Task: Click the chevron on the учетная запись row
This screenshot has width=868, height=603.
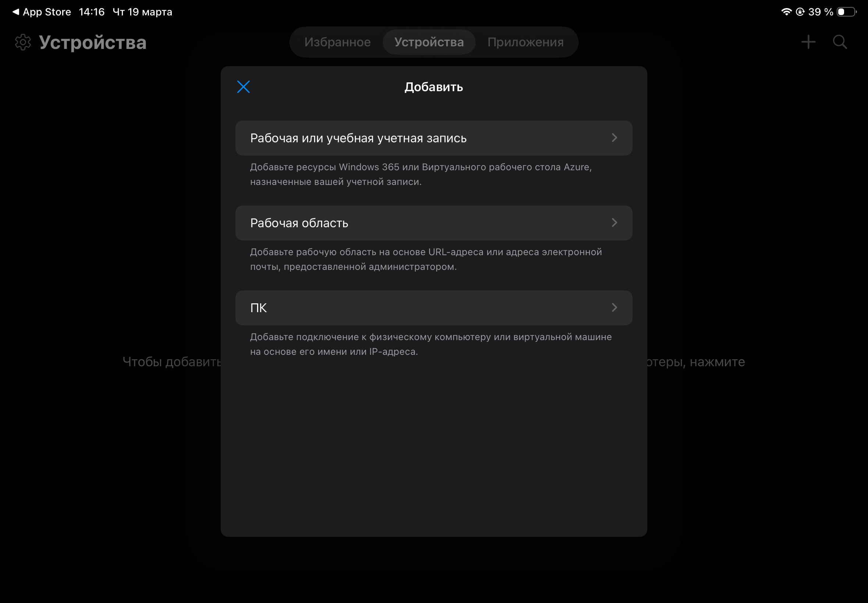Action: coord(615,138)
